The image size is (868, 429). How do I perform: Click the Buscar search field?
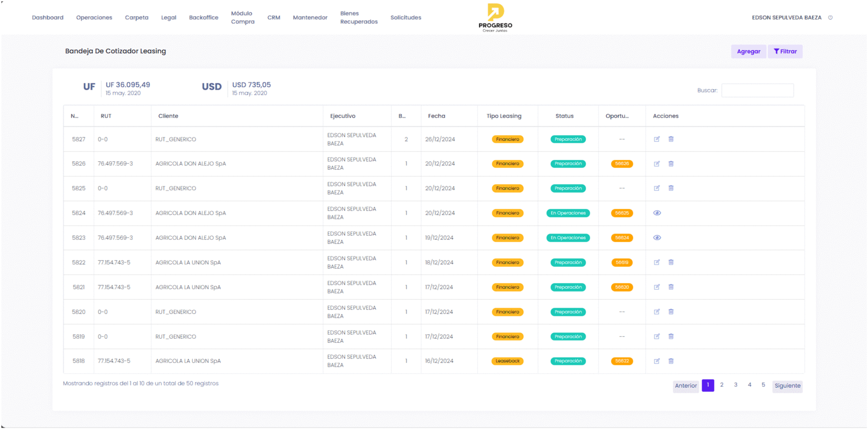[758, 90]
